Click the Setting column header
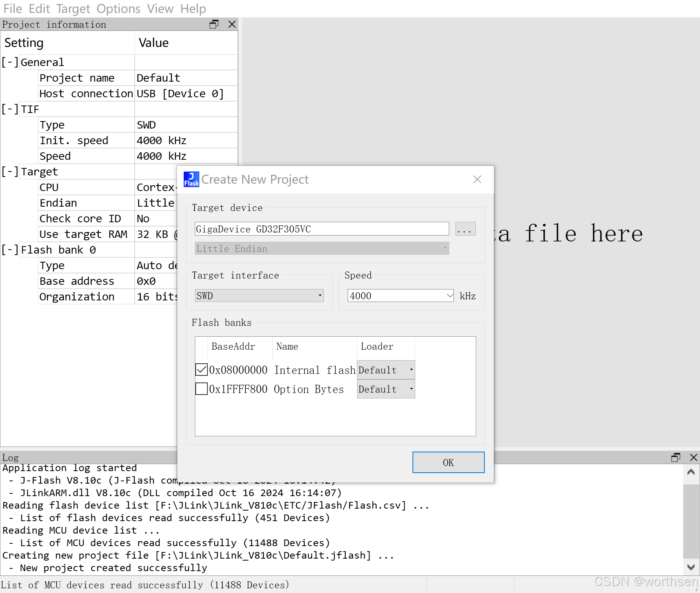Viewport: 700px width, 593px height. point(68,43)
